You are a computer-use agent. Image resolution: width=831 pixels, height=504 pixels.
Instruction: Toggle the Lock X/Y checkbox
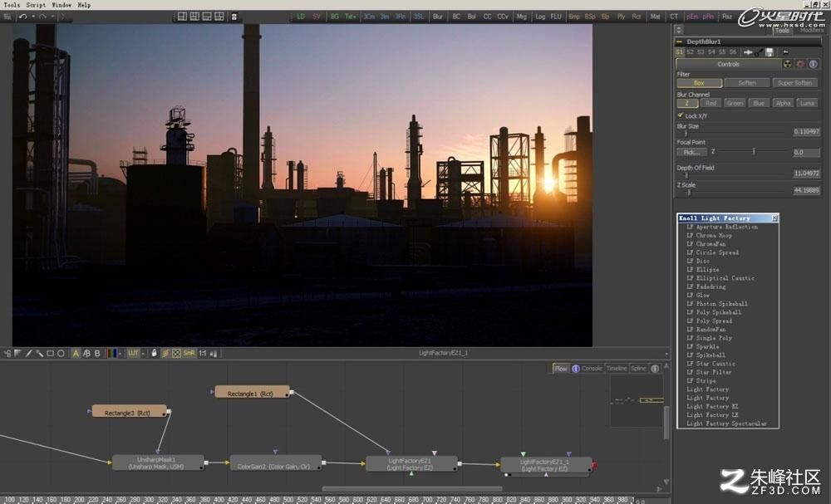coord(681,115)
